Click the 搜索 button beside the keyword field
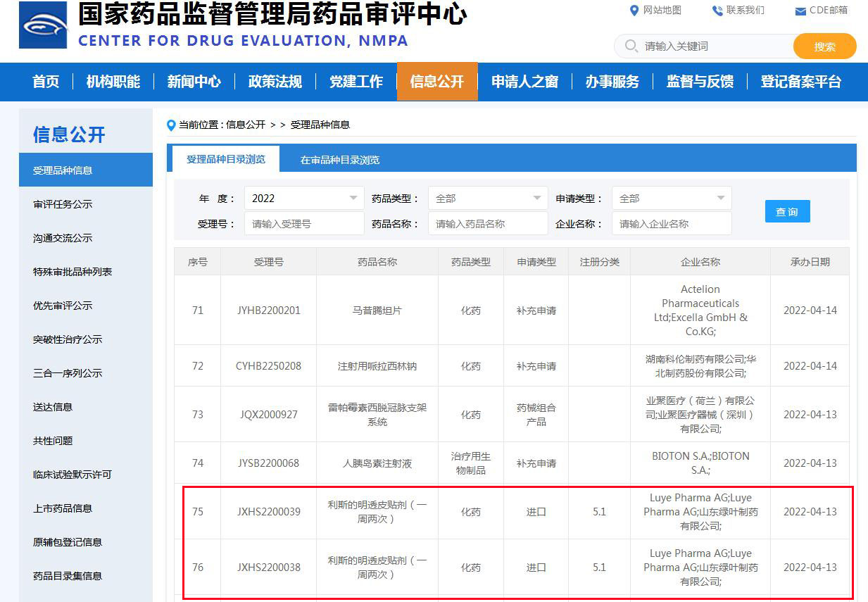Screen dimensions: 868x602 (x=824, y=46)
